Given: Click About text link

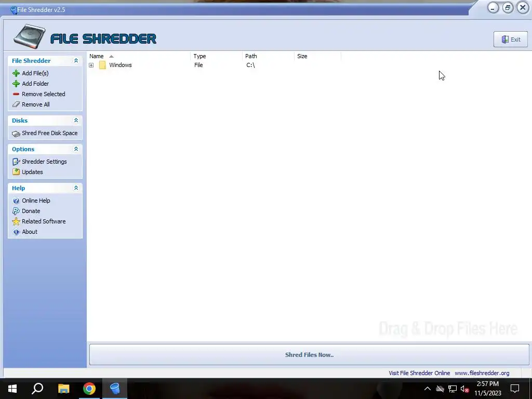Looking at the screenshot, I should [x=30, y=232].
